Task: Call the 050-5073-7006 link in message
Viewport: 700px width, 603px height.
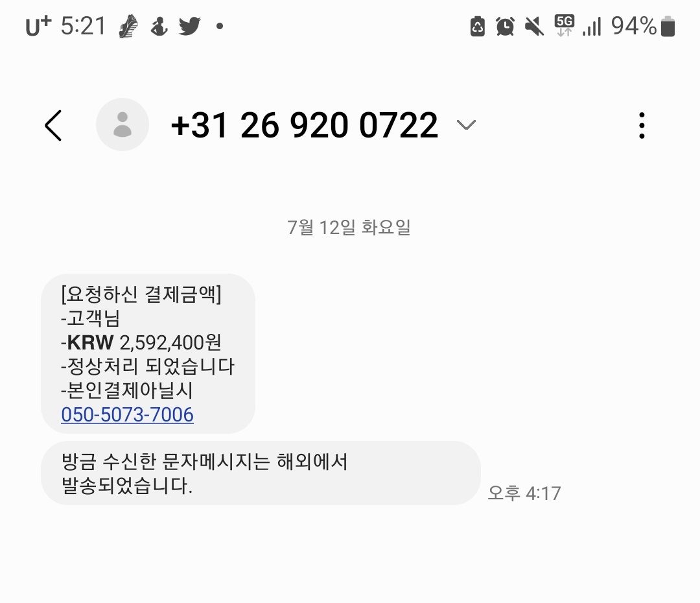Action: tap(127, 414)
